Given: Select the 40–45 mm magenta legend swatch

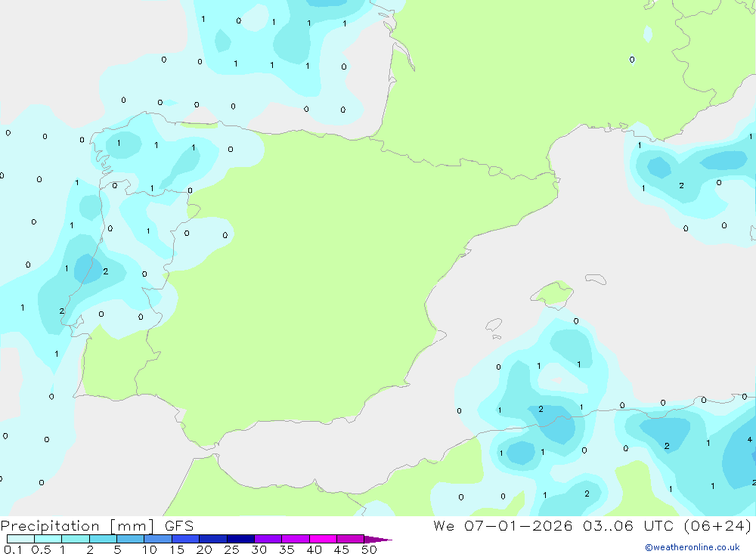Looking at the screenshot, I should [x=323, y=539].
